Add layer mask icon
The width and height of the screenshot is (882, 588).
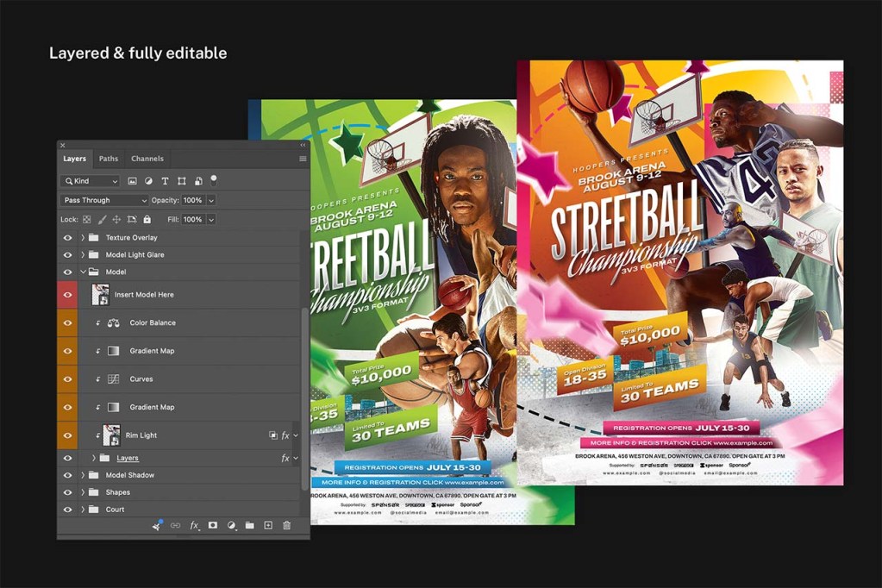tap(213, 525)
